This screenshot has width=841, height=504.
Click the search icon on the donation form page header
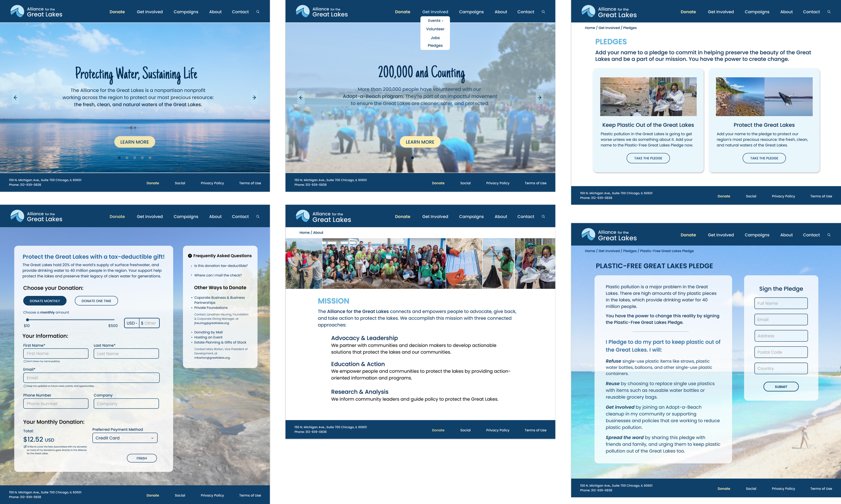(x=258, y=217)
